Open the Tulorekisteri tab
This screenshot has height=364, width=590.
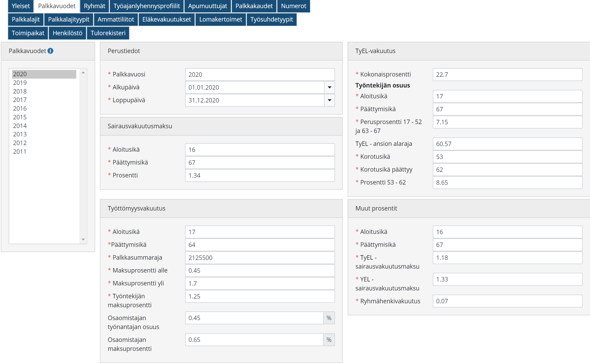pos(108,33)
